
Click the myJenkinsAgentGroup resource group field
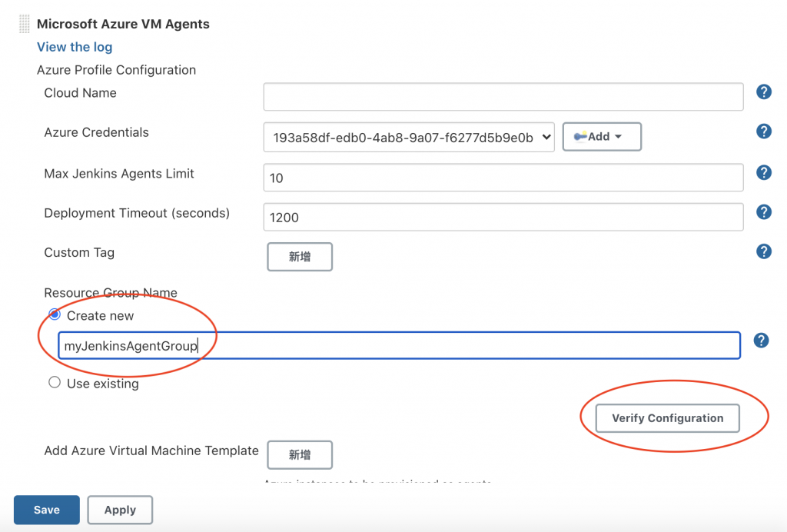399,345
